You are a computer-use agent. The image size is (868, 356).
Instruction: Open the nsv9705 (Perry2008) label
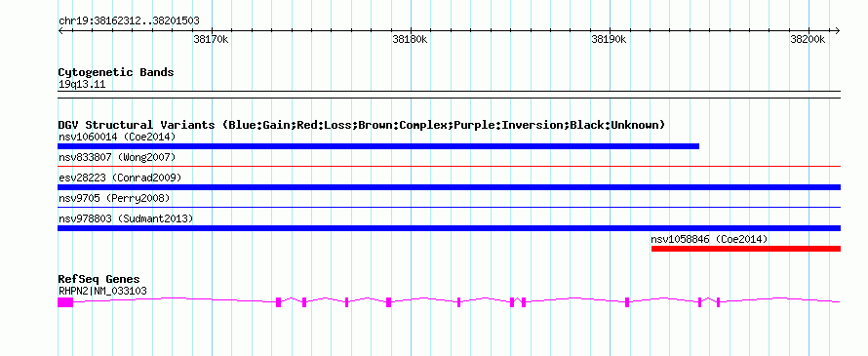tap(114, 198)
